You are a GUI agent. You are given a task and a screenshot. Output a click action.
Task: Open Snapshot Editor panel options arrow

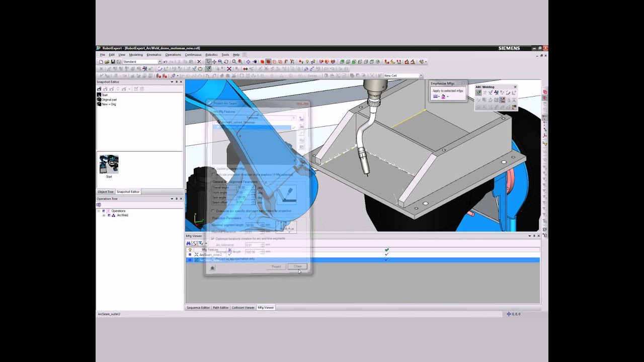click(172, 82)
